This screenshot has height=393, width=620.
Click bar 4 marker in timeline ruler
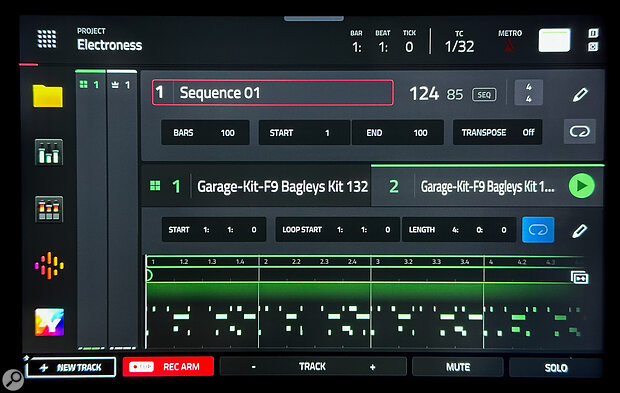(491, 262)
